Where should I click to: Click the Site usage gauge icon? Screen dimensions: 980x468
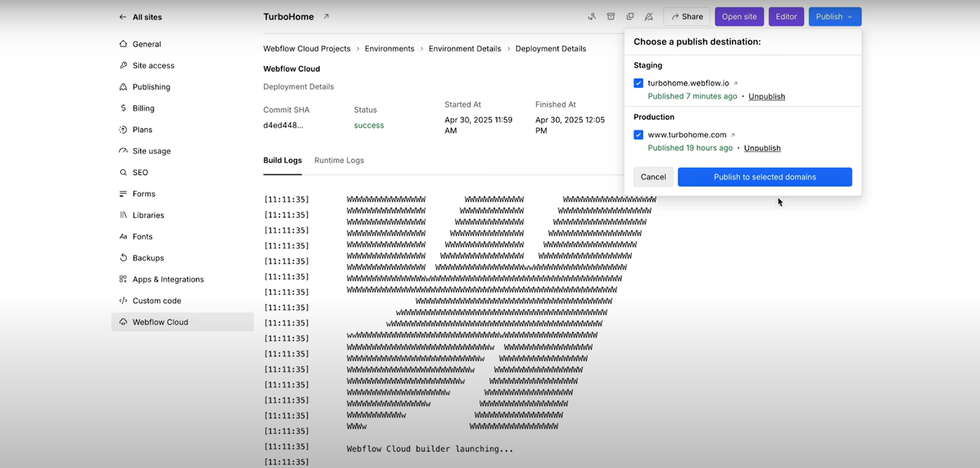pyautogui.click(x=123, y=151)
